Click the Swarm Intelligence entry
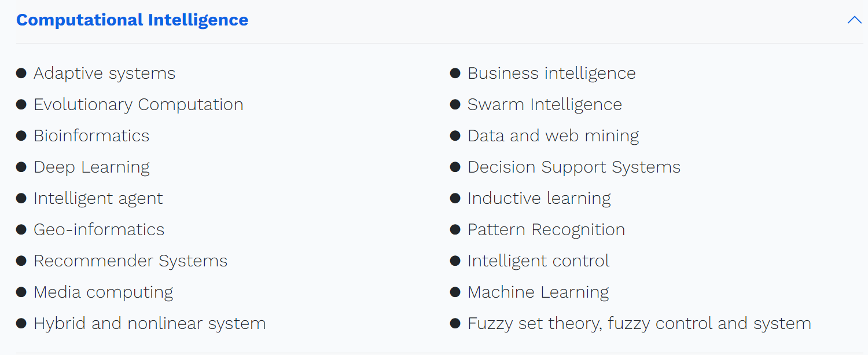This screenshot has width=868, height=355. coord(545,105)
